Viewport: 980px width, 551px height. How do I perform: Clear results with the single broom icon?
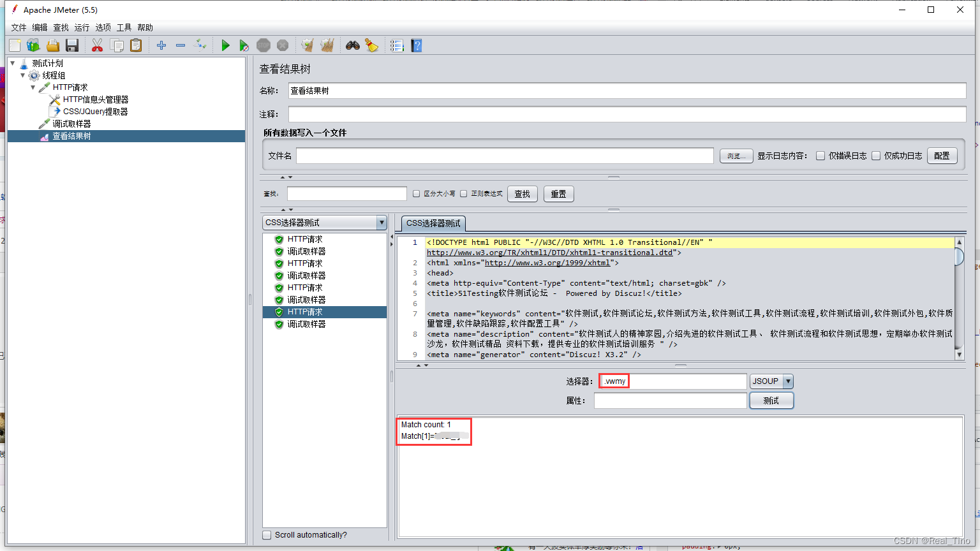(308, 45)
